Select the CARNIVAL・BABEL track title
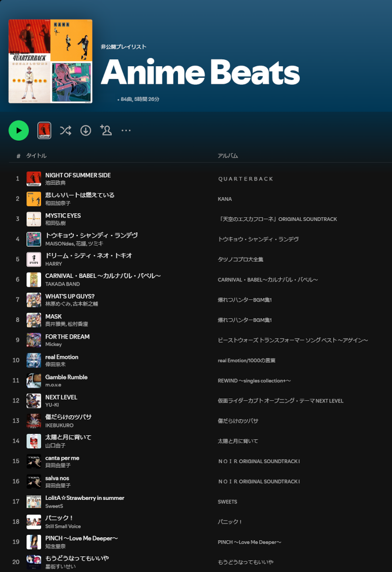This screenshot has height=572, width=392. tap(103, 276)
